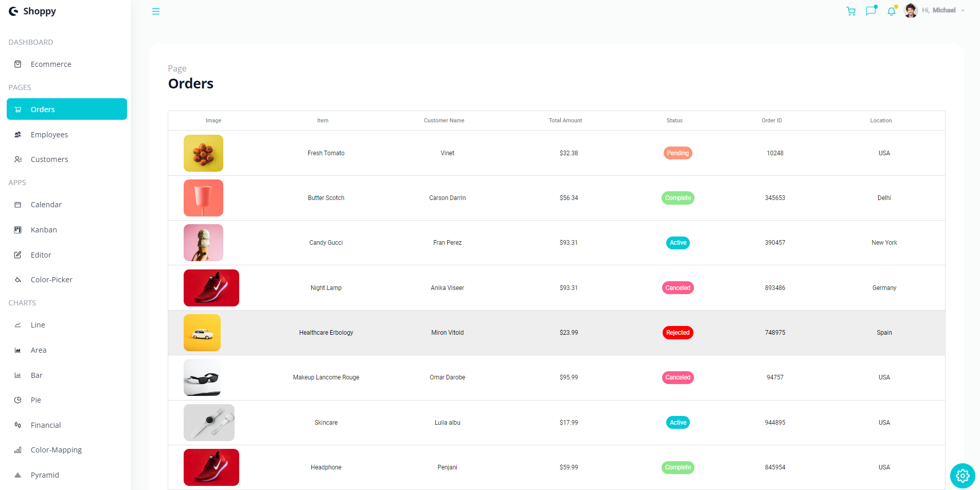
Task: Select the Employees sidebar icon
Action: coord(18,134)
